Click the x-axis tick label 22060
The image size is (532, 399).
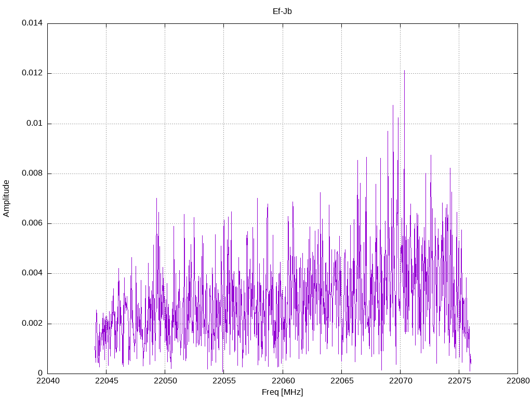[283, 381]
